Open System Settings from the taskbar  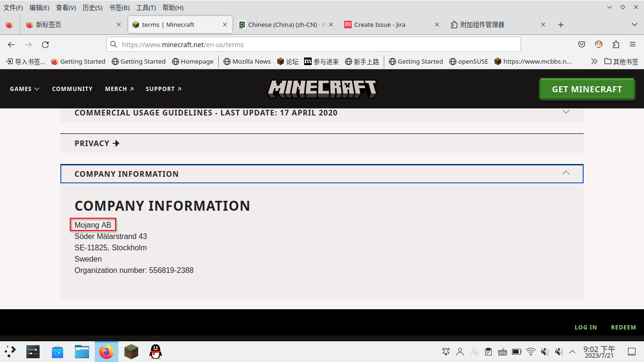pyautogui.click(x=33, y=352)
